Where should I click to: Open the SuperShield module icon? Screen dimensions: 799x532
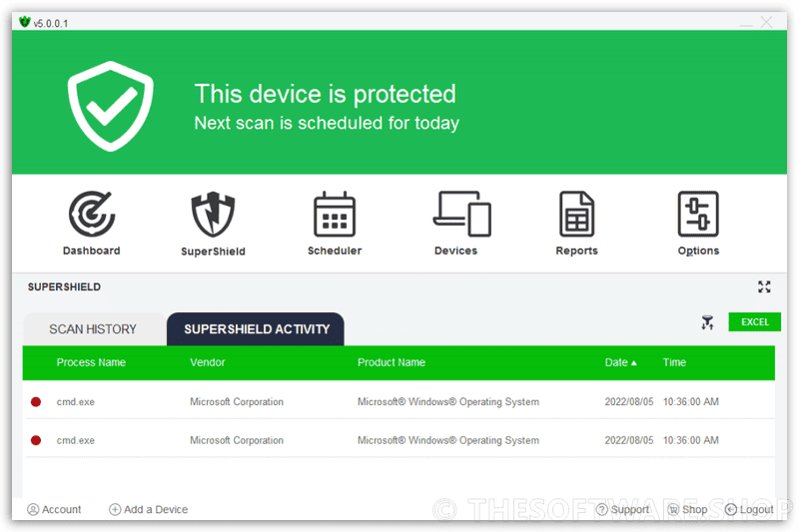coord(213,215)
